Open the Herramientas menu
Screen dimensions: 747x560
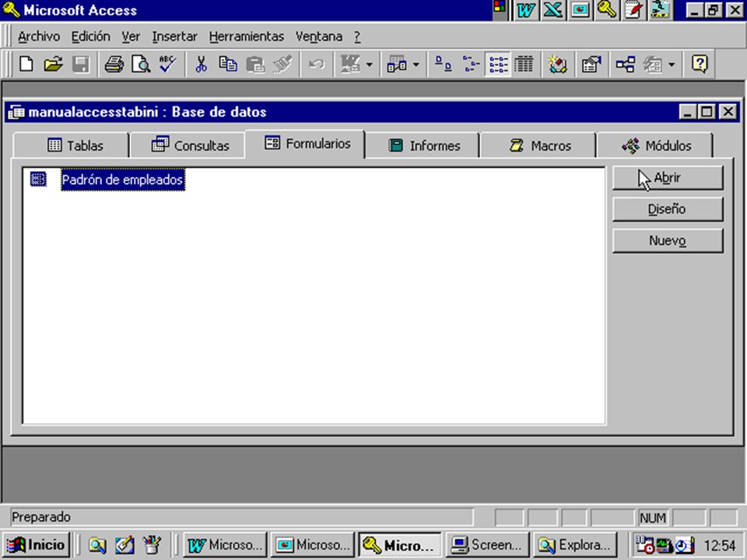[247, 37]
